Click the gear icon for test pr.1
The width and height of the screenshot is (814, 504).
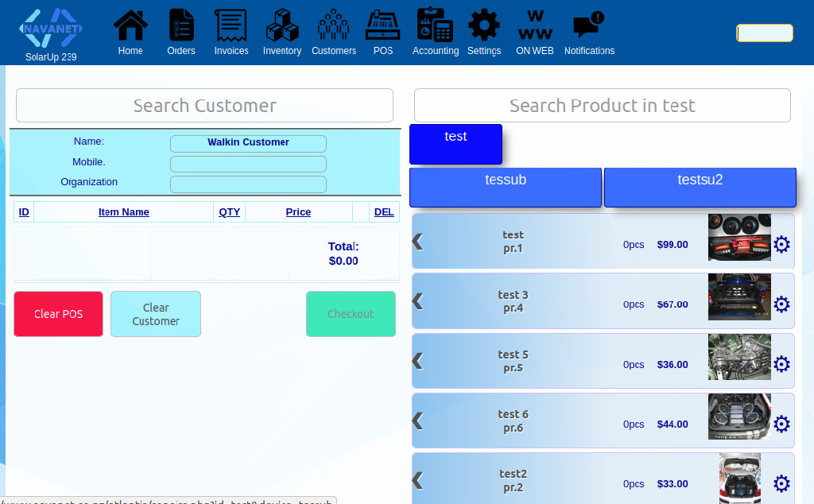click(781, 244)
